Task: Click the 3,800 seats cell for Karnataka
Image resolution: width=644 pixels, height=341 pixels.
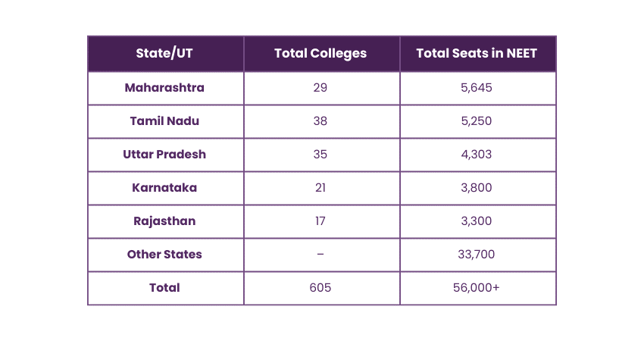Action: tap(477, 187)
